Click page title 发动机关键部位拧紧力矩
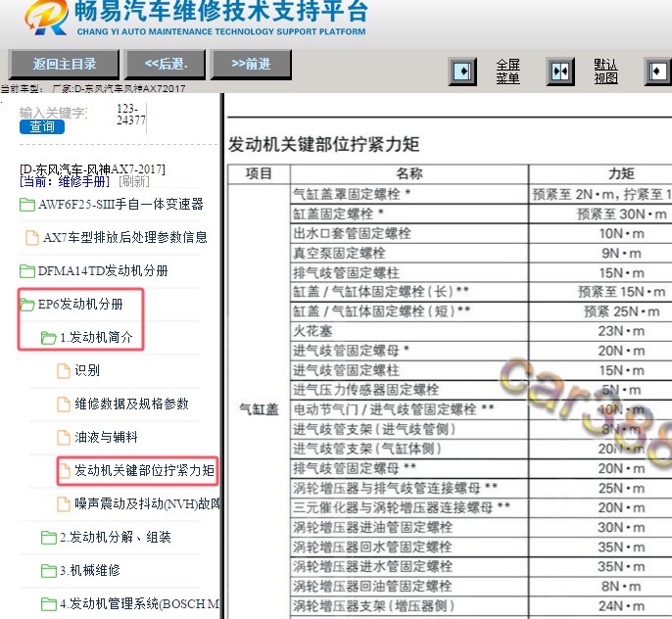 323,144
